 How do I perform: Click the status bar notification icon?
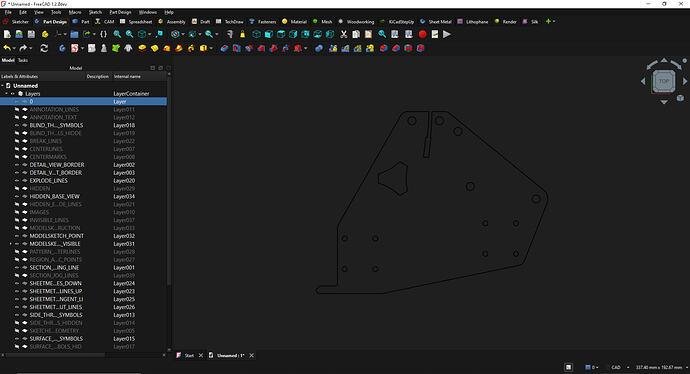(569, 367)
